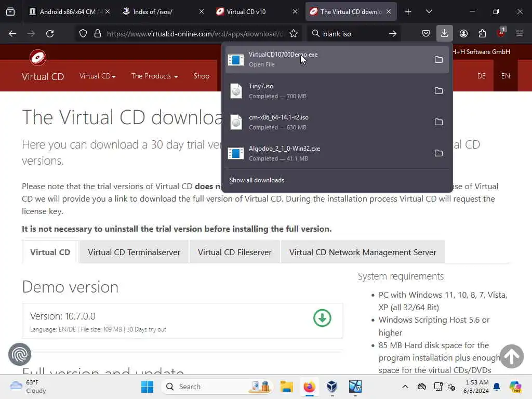Click the Virtual CD brand text link
Viewport: 532px width, 399px height.
click(x=43, y=77)
